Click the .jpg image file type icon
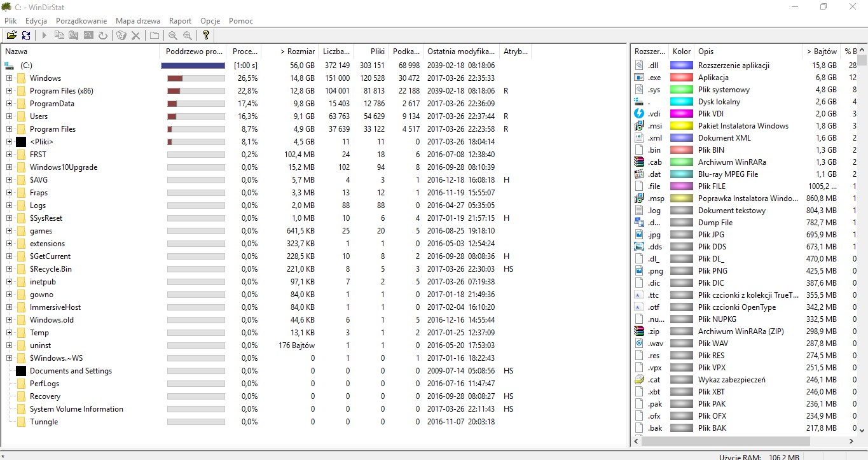The height and width of the screenshot is (460, 868). coord(640,234)
